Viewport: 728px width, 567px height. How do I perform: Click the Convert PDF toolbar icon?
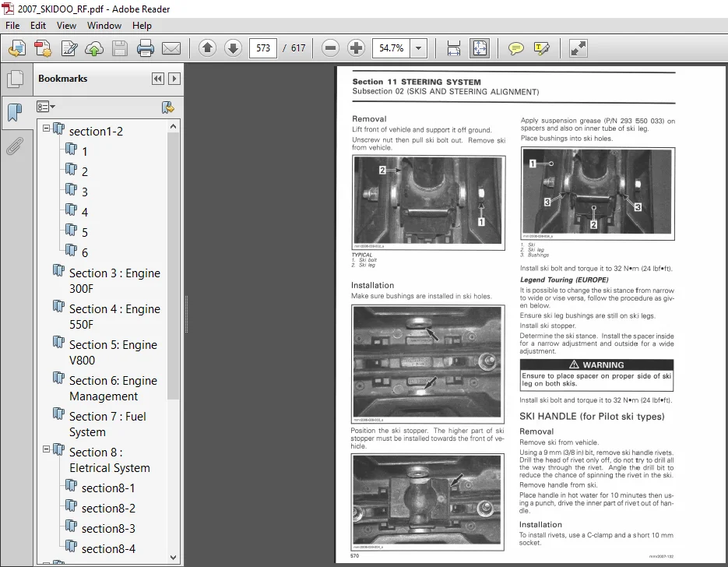pyautogui.click(x=43, y=48)
